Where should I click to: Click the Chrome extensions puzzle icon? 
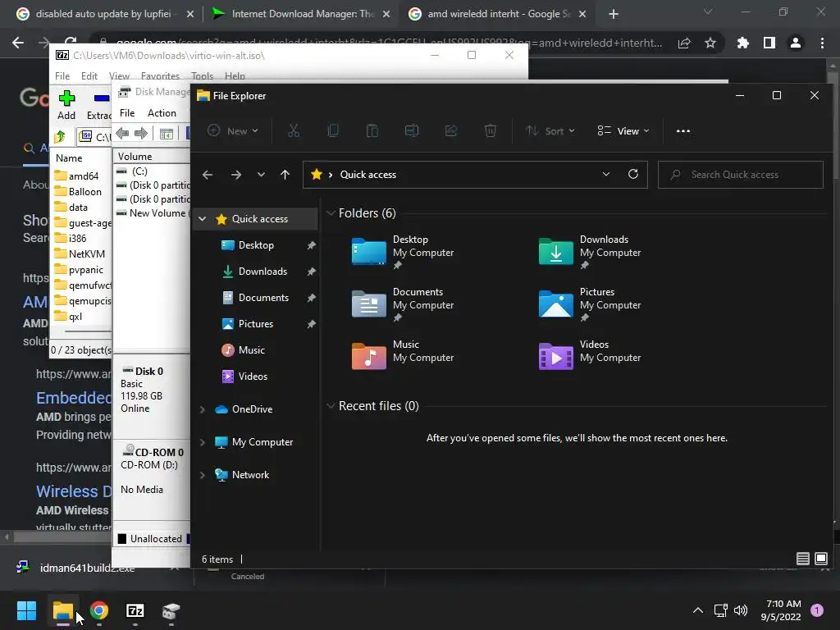coord(742,43)
